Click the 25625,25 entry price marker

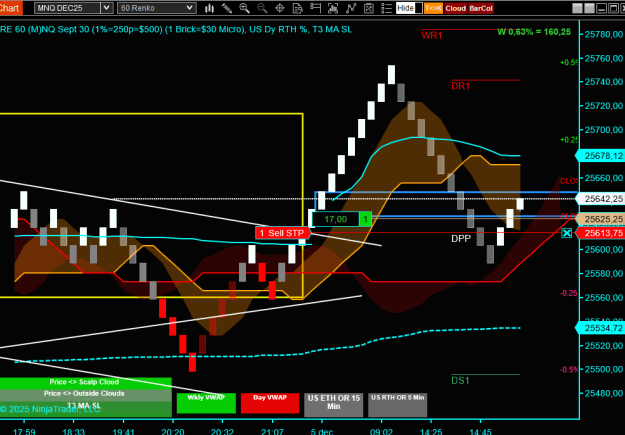point(600,219)
